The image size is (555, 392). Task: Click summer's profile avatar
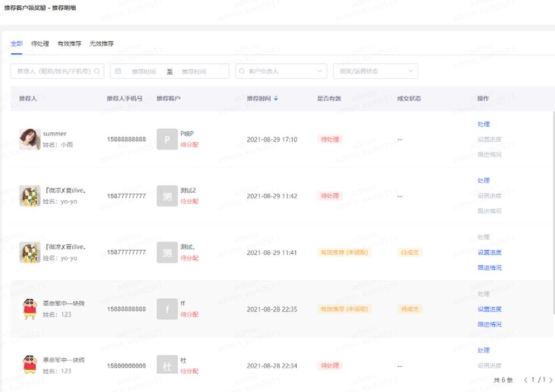[29, 139]
